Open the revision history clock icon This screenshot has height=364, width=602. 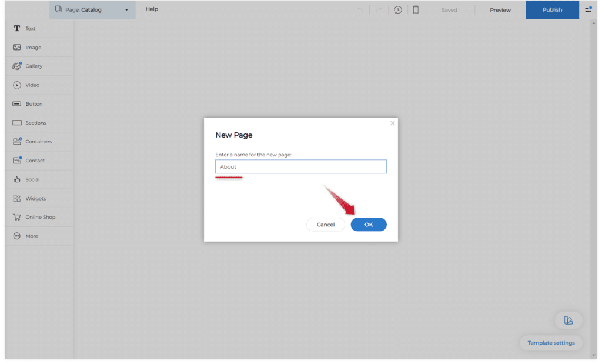[398, 10]
